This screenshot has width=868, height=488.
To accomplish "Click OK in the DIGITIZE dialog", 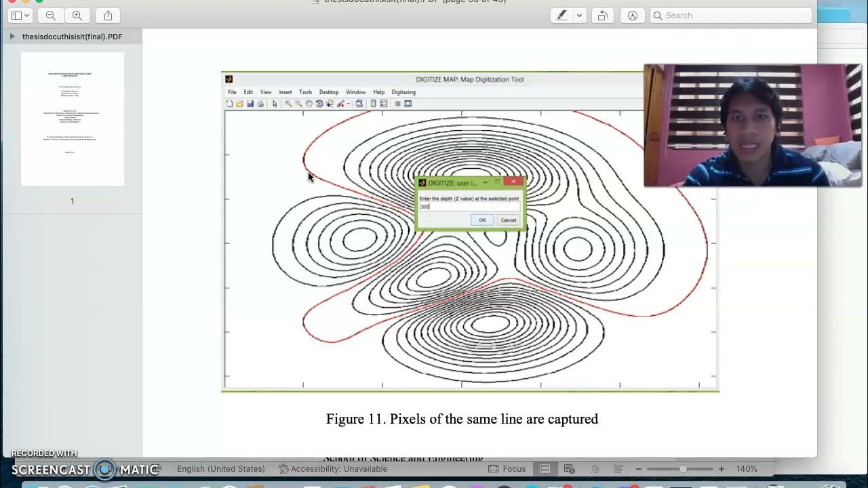I will [x=482, y=220].
